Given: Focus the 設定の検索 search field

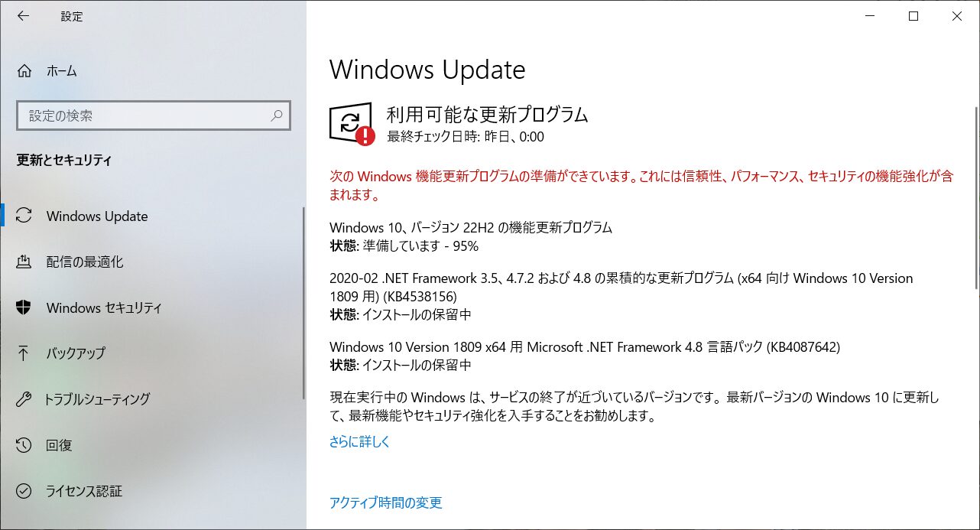Looking at the screenshot, I should click(x=153, y=116).
